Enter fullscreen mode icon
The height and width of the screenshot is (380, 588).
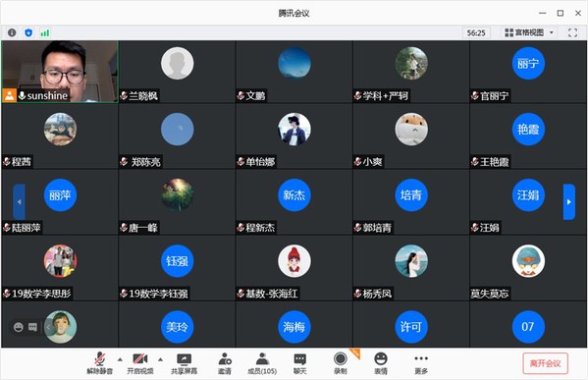572,32
